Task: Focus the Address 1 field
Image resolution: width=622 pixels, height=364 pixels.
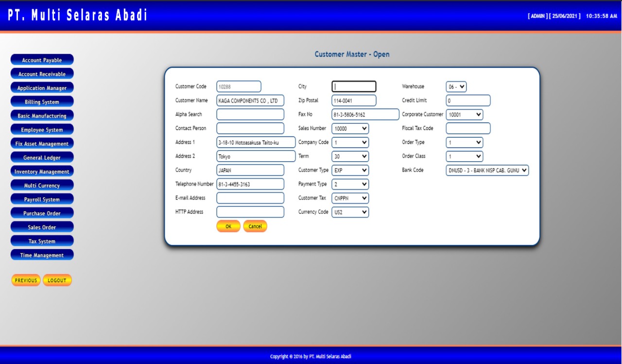Action: tap(256, 142)
